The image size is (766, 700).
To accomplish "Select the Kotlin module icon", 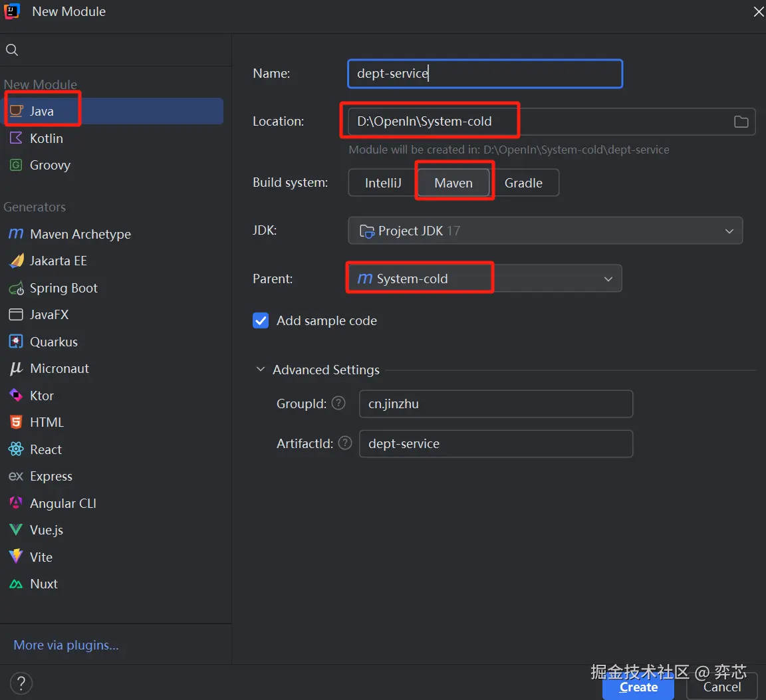I will [16, 138].
